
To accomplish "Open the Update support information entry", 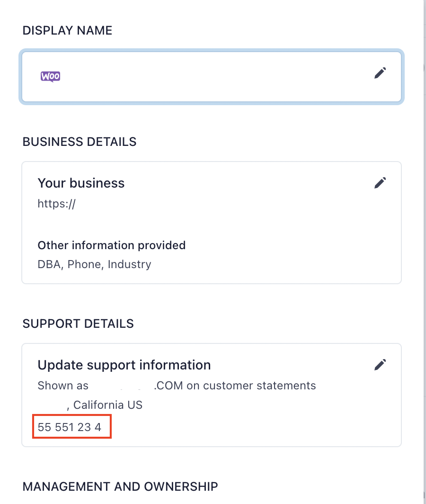I will click(124, 365).
